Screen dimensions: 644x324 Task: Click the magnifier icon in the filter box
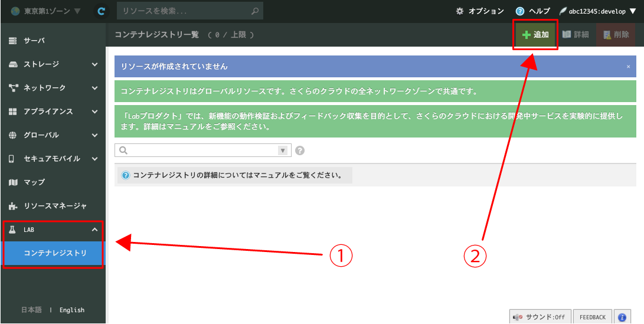[123, 150]
